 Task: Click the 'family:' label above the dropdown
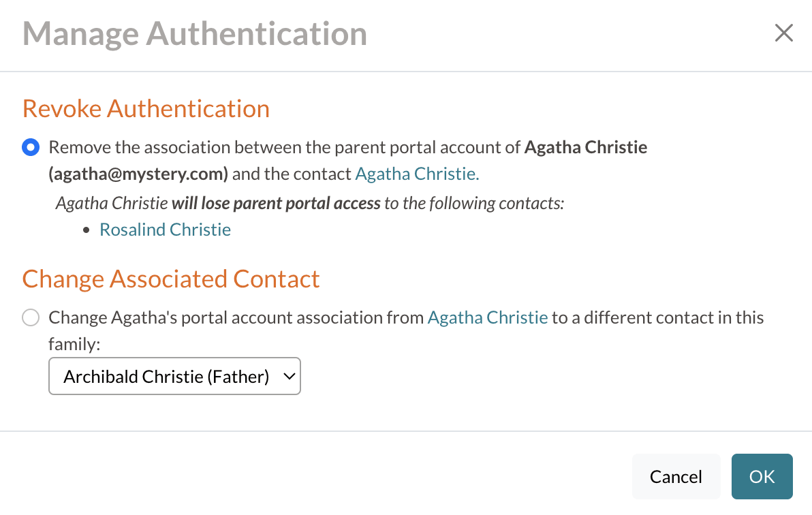tap(74, 344)
